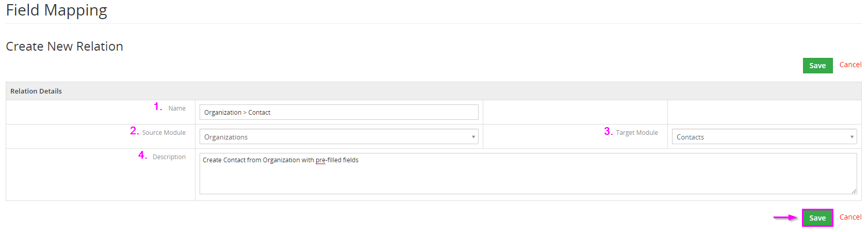Grab the Description textarea resize handle

coord(854,191)
